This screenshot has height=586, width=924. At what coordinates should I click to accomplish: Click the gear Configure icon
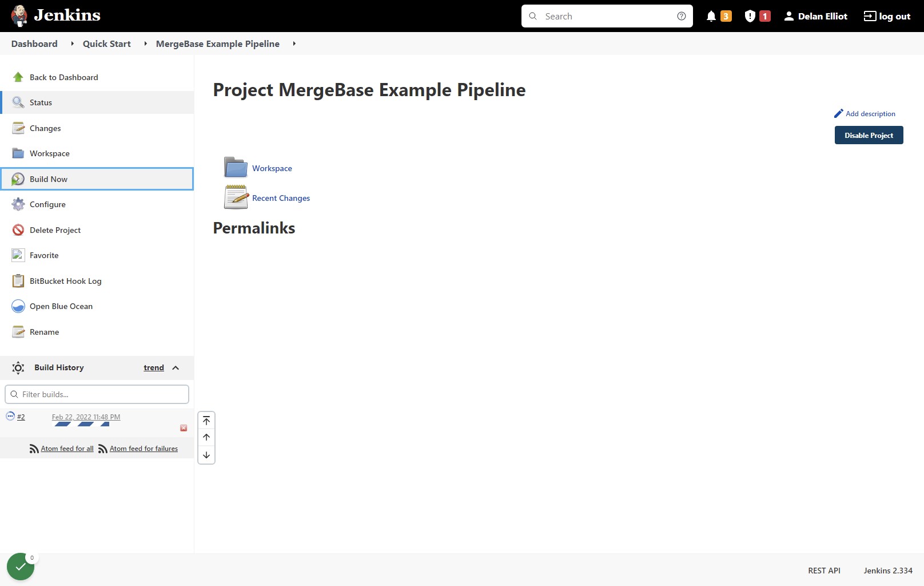[x=18, y=204]
